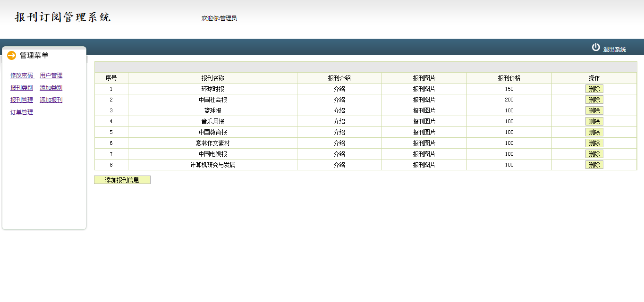View 介绍 for 中国电视报
The width and height of the screenshot is (644, 302).
point(339,154)
